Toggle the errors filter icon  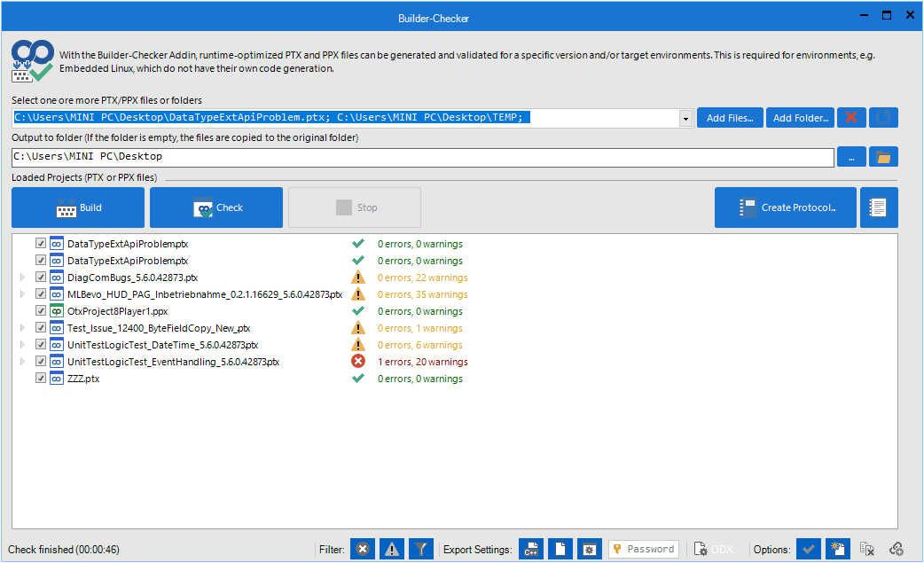[362, 549]
